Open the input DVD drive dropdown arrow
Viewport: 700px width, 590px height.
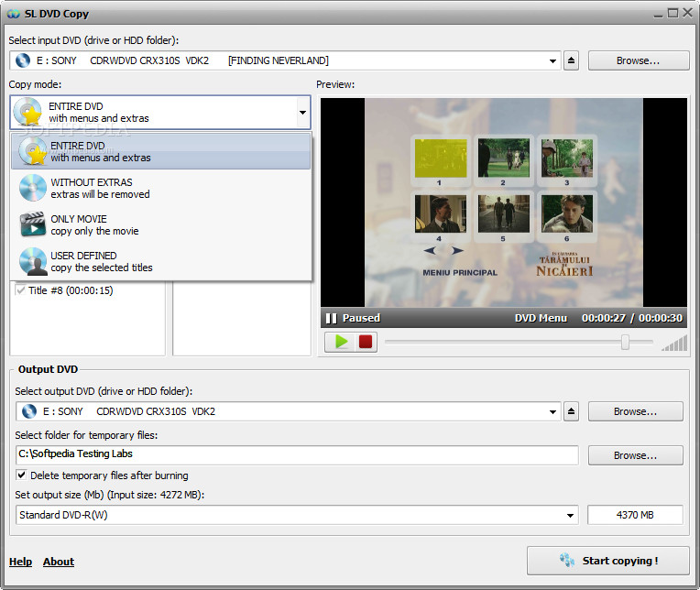[x=552, y=60]
